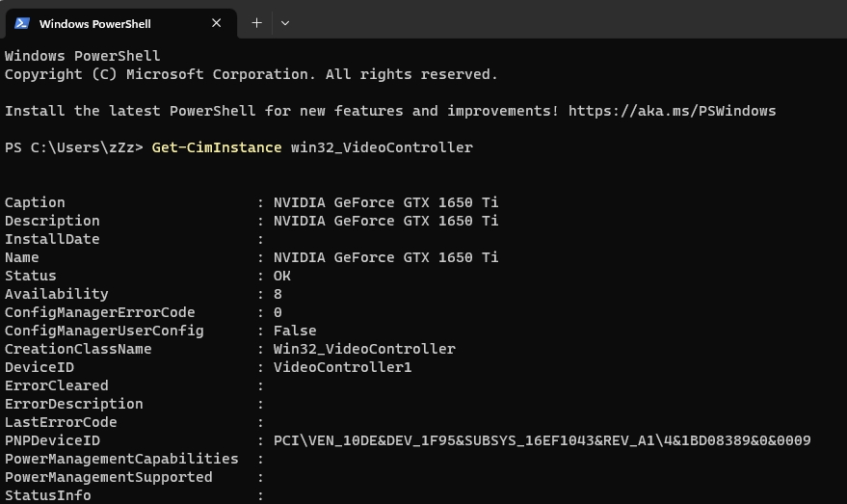This screenshot has width=847, height=504.
Task: Click the PS C:\Users\zZz> prompt
Action: coord(73,147)
